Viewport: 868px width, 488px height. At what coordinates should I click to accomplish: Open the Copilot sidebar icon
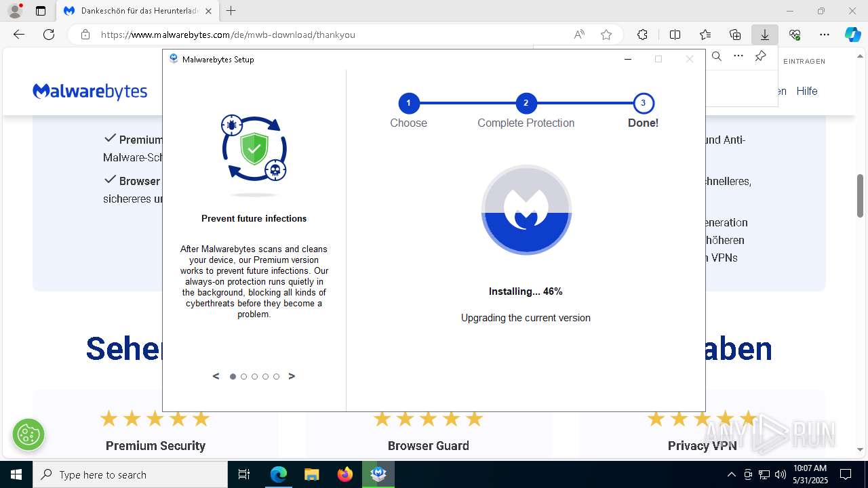852,35
